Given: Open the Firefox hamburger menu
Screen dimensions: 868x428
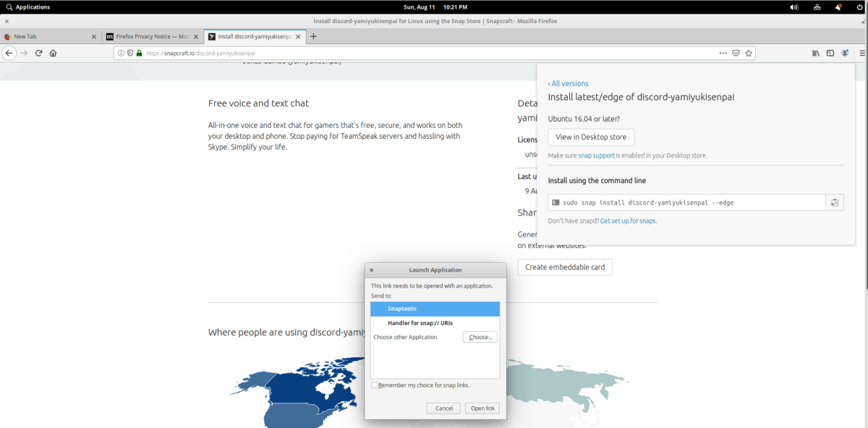Looking at the screenshot, I should (861, 53).
